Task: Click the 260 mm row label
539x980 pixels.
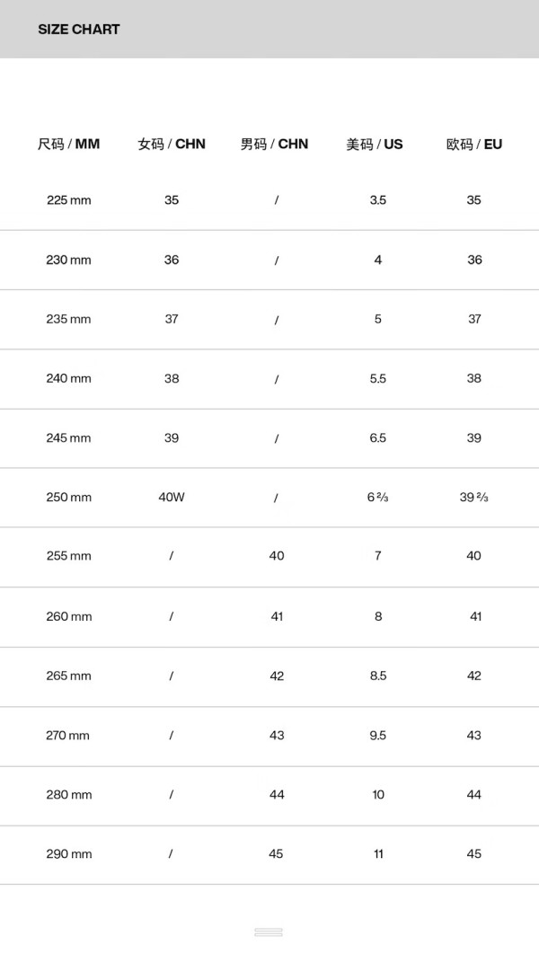Action: (69, 616)
